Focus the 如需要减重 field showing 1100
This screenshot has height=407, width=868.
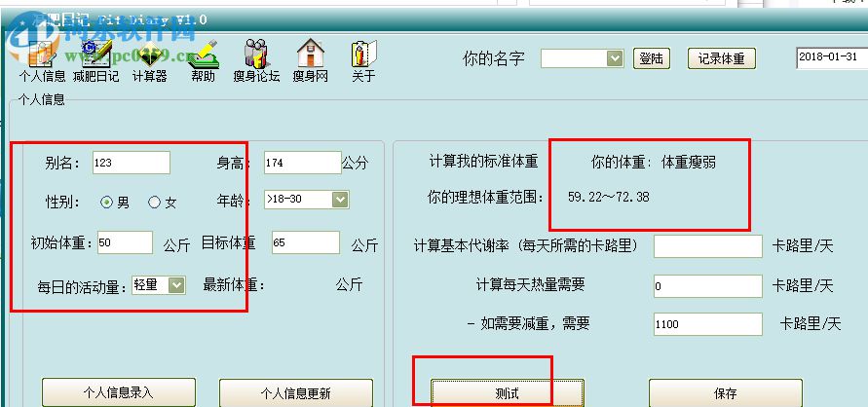click(708, 324)
